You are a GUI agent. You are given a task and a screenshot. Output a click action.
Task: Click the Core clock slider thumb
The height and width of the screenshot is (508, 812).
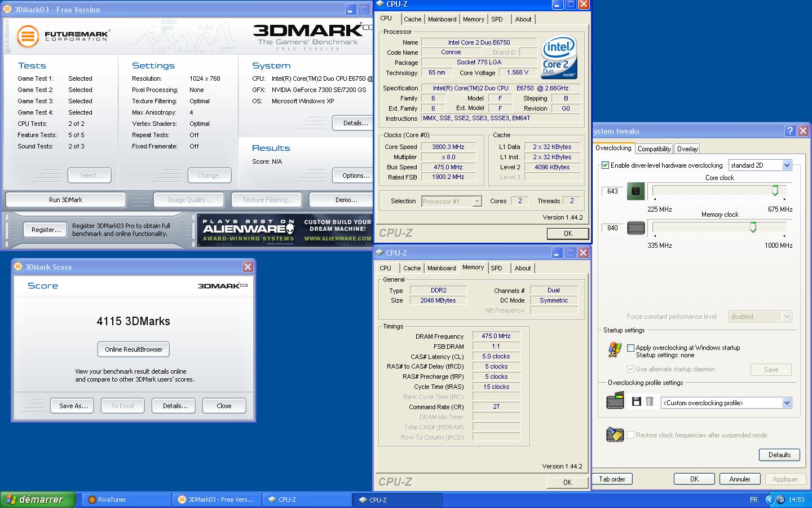775,191
